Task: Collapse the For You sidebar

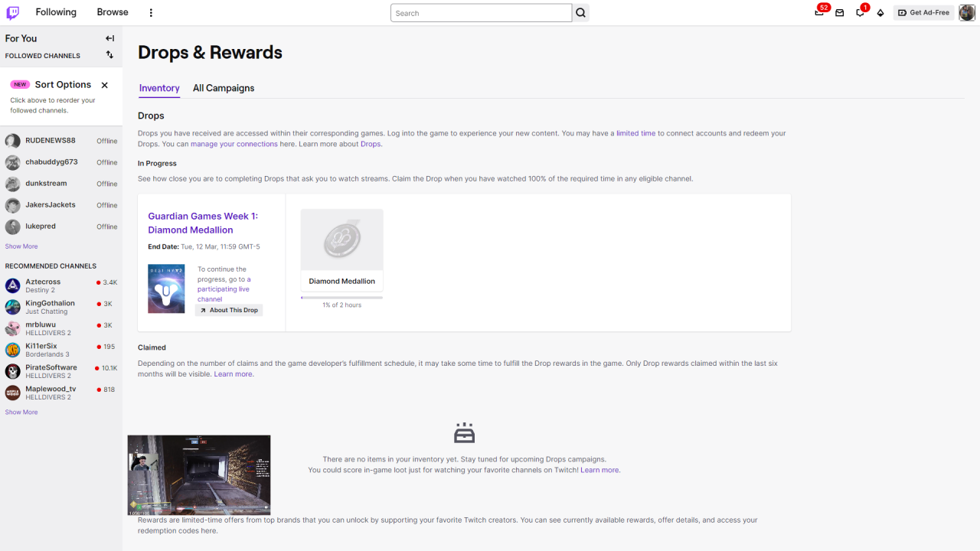Action: (109, 38)
